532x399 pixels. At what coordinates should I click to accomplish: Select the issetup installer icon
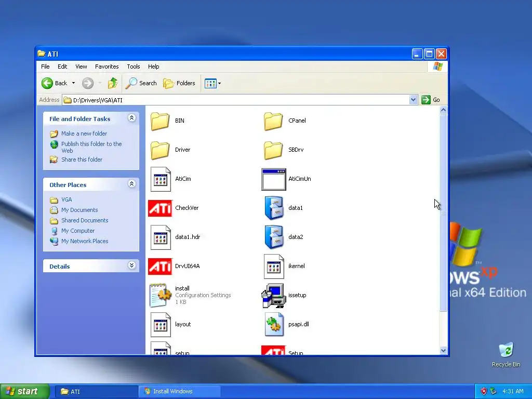[273, 296]
